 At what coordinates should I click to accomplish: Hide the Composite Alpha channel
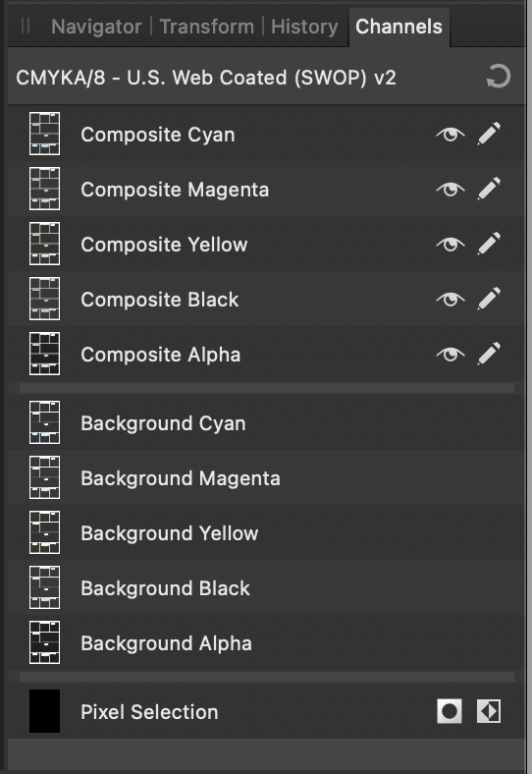451,355
